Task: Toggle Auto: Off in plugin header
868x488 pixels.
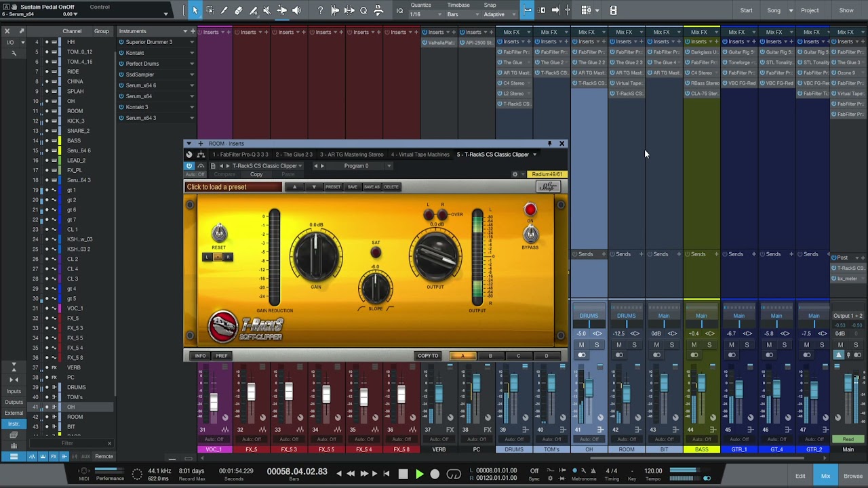Action: [x=195, y=175]
